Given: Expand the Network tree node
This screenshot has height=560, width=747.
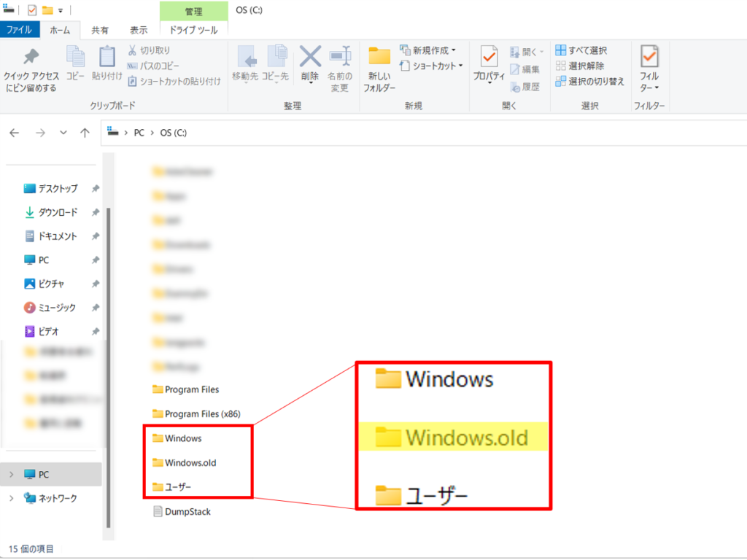Looking at the screenshot, I should pyautogui.click(x=11, y=499).
